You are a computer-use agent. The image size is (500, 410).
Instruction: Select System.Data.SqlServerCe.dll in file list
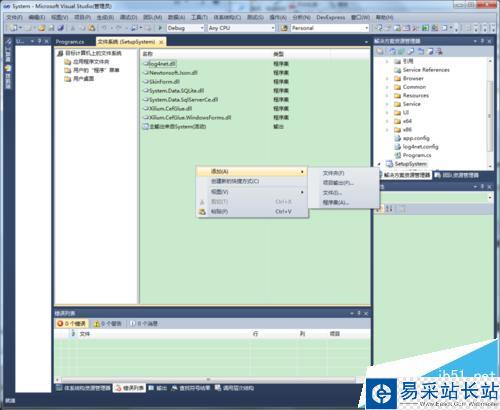coord(180,100)
